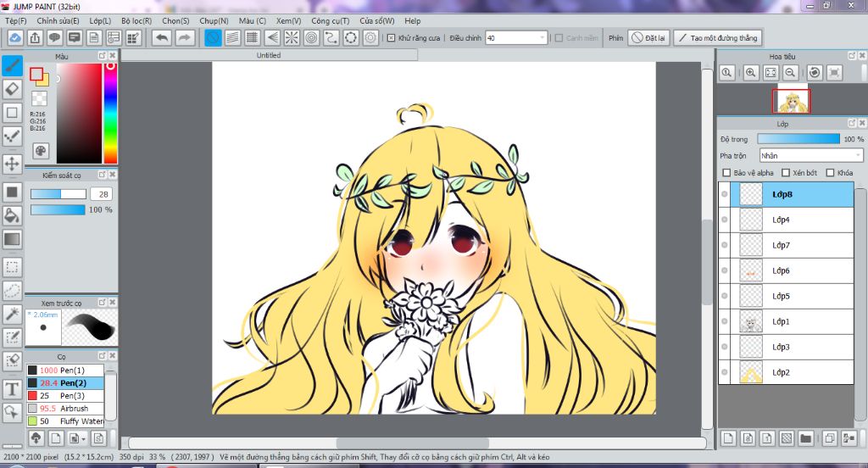Pick hue from rainbow color bar
This screenshot has height=468, width=868.
coord(111,113)
